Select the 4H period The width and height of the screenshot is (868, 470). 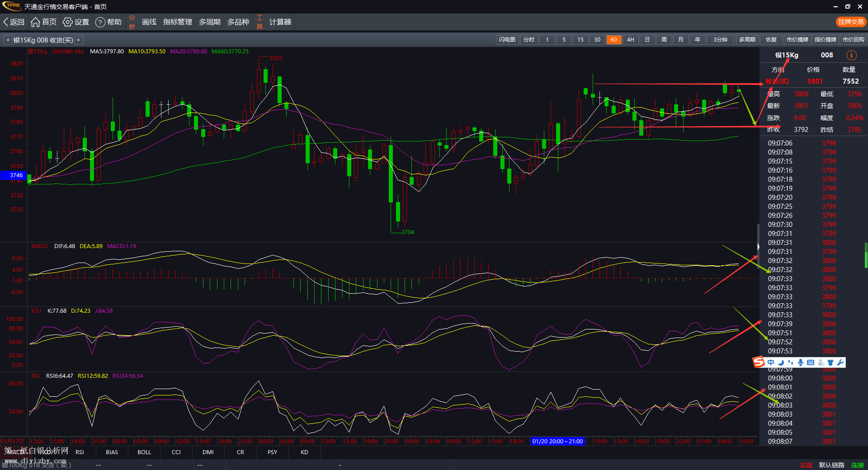631,40
